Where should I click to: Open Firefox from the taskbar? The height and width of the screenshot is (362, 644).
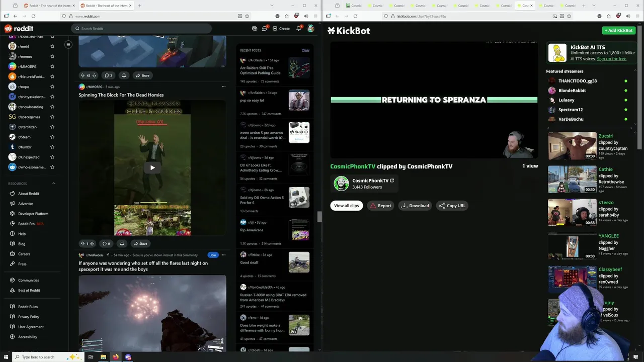click(x=116, y=357)
